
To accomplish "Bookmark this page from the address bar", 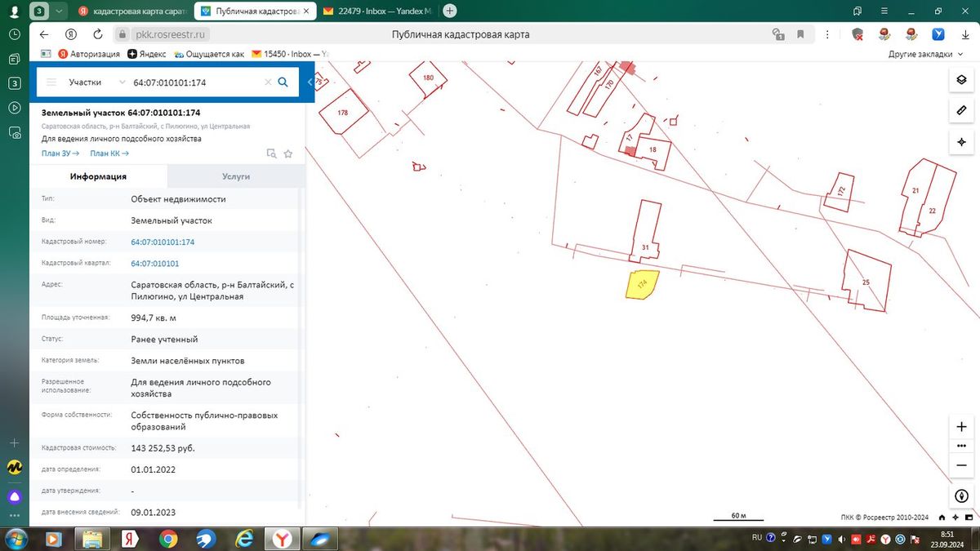I will click(800, 34).
